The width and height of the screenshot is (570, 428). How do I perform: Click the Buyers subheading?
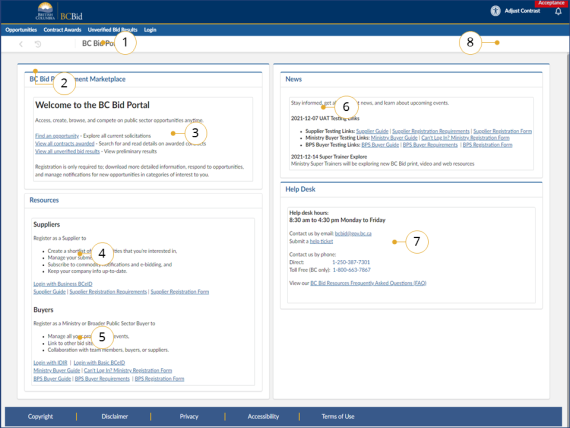[43, 310]
